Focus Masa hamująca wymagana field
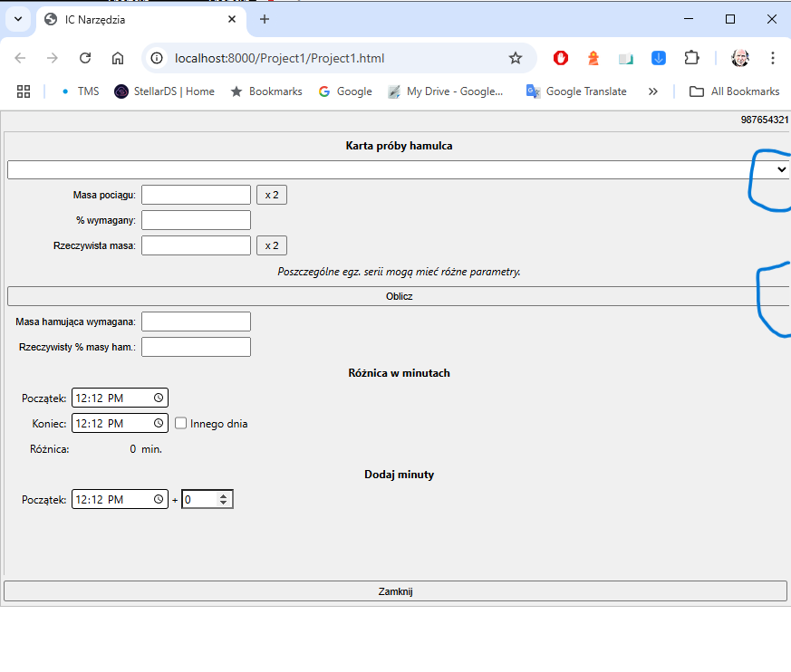The width and height of the screenshot is (791, 672). pos(196,322)
